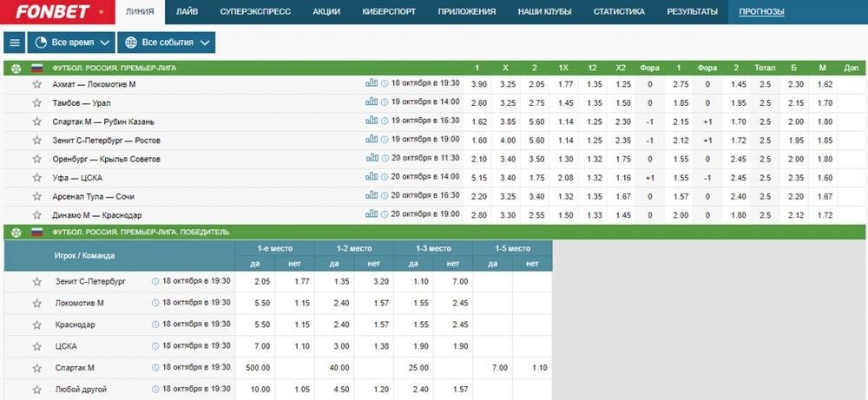Click the Игрок / Команда column header
Image resolution: width=868 pixels, height=400 pixels.
[85, 256]
